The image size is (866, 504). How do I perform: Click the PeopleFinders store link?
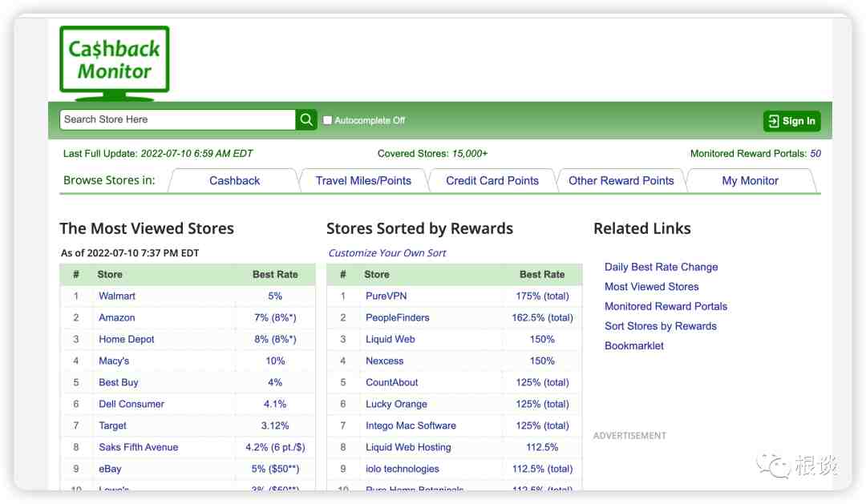[398, 317]
